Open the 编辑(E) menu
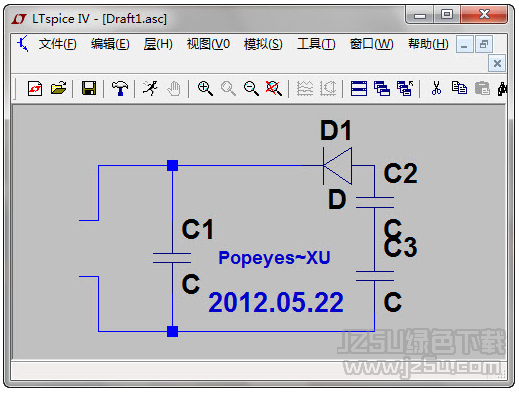Image resolution: width=519 pixels, height=393 pixels. coord(110,44)
